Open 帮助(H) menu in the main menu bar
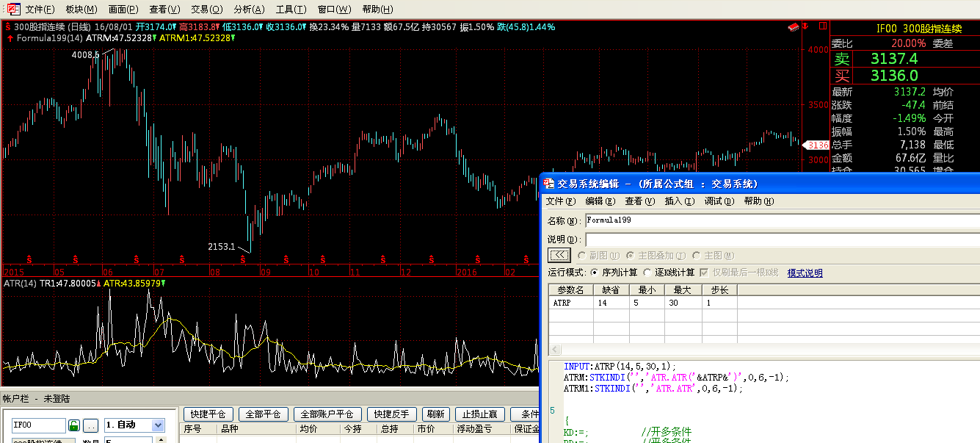980x443 pixels. [x=377, y=10]
